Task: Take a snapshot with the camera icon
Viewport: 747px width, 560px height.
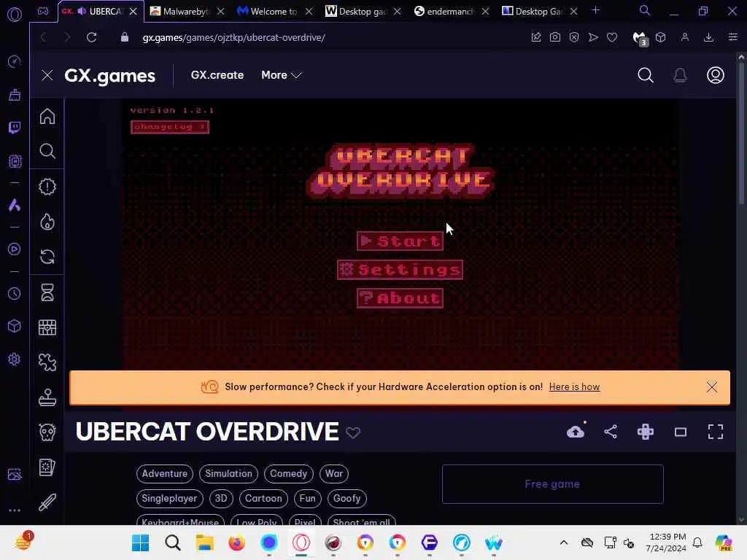Action: pos(555,37)
